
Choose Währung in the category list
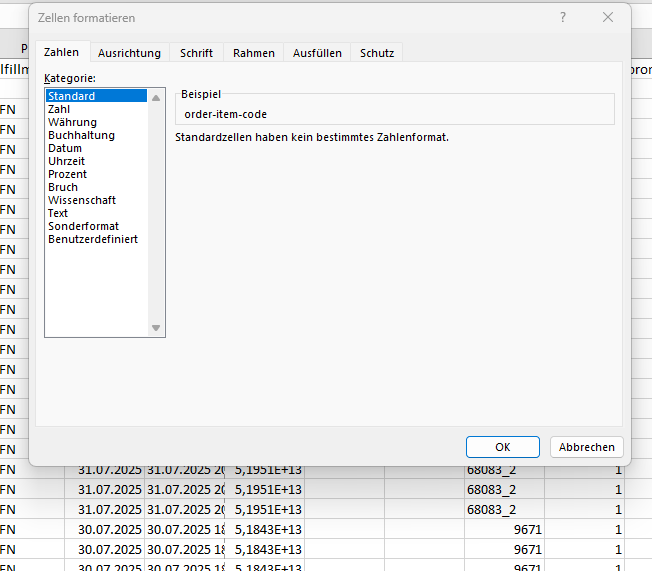pyautogui.click(x=72, y=122)
